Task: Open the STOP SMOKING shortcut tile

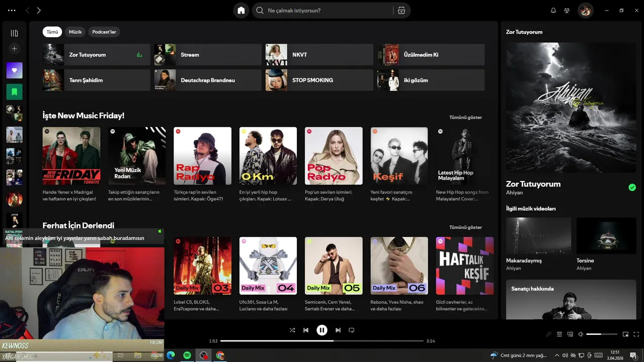Action: (319, 80)
